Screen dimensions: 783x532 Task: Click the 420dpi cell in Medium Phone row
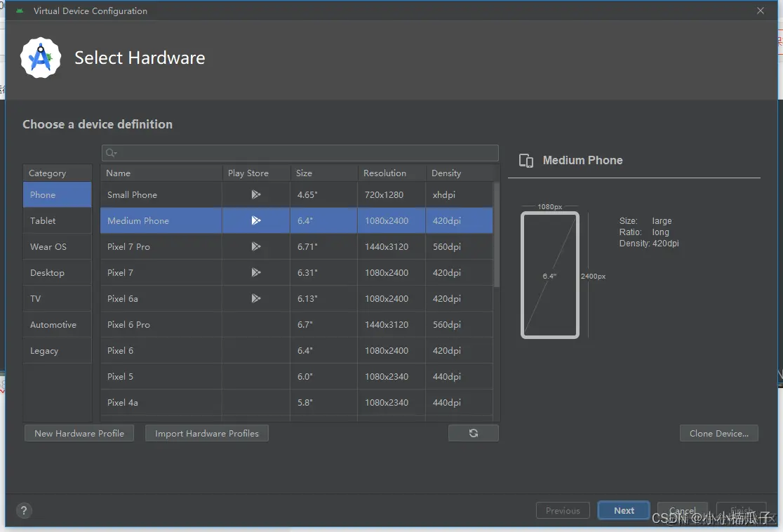(460, 221)
